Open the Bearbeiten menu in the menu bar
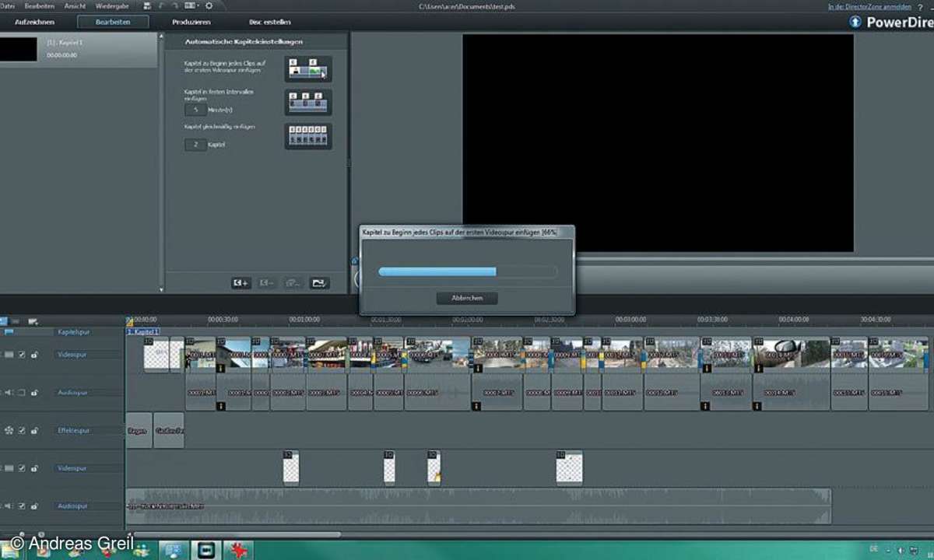The height and width of the screenshot is (560, 934). [x=40, y=5]
